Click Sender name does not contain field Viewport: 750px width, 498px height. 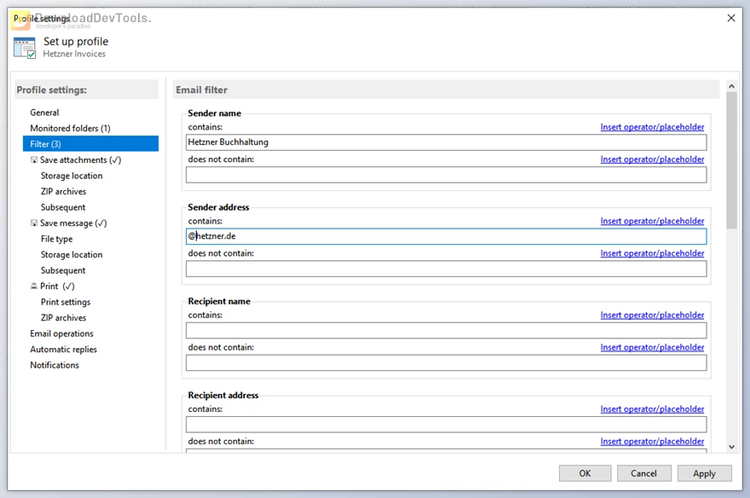click(x=446, y=175)
